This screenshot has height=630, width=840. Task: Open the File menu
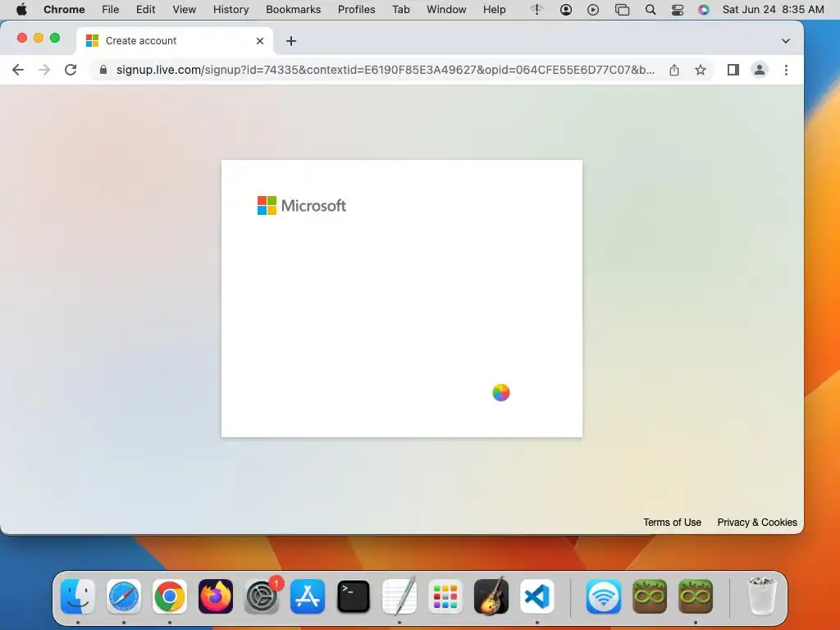(111, 10)
